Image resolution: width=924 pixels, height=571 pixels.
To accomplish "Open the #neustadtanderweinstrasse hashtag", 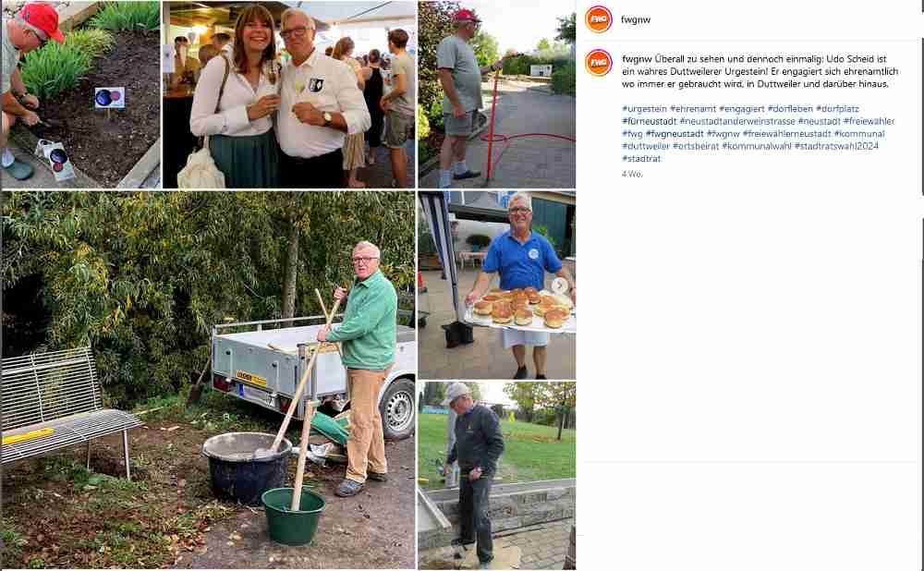I will click(x=737, y=121).
